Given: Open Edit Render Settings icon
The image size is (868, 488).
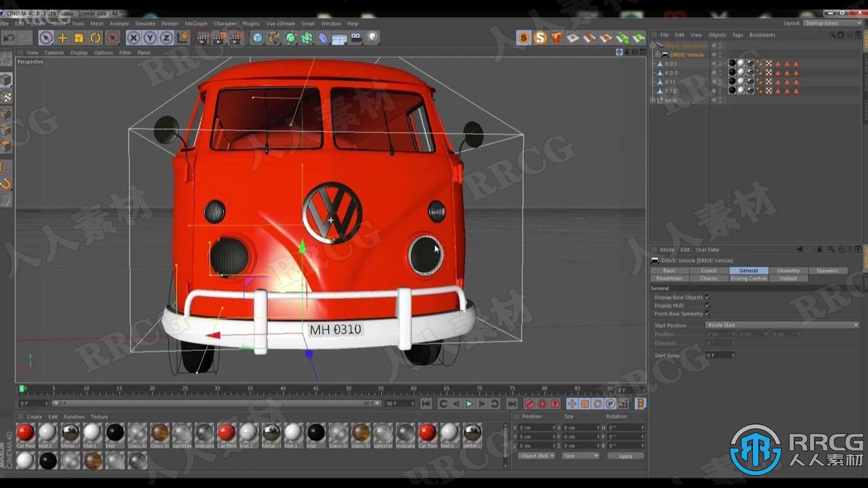Looking at the screenshot, I should point(235,38).
